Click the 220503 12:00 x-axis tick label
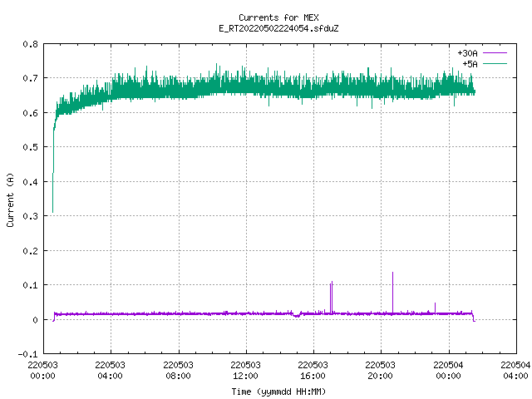This screenshot has height=399, width=532. (245, 370)
